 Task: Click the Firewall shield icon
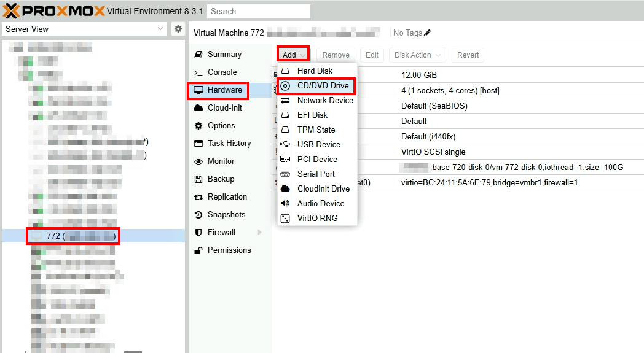point(198,232)
